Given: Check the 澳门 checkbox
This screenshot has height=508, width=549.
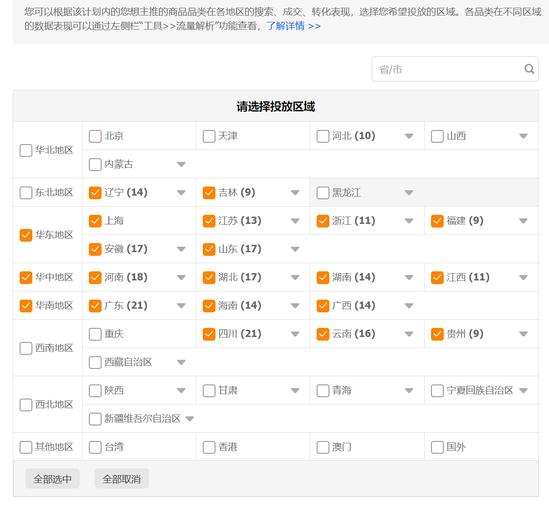Looking at the screenshot, I should (323, 447).
